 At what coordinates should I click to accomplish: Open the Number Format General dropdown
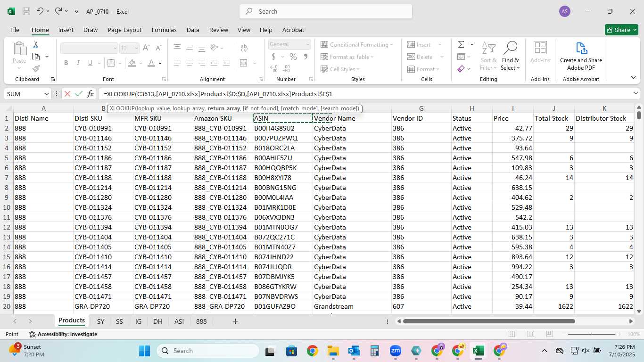[x=290, y=44]
